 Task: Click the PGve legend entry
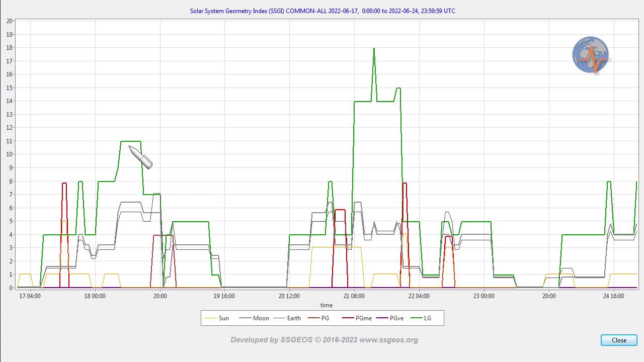click(x=390, y=318)
